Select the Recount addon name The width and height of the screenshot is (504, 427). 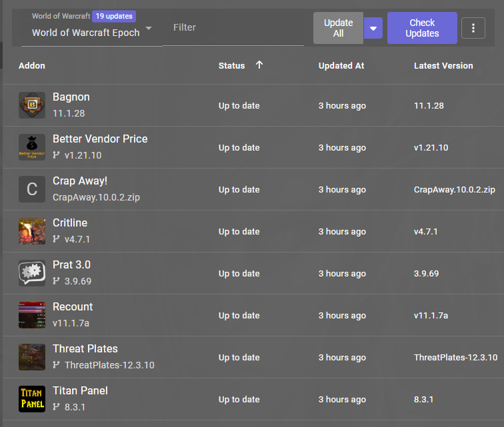tap(73, 306)
